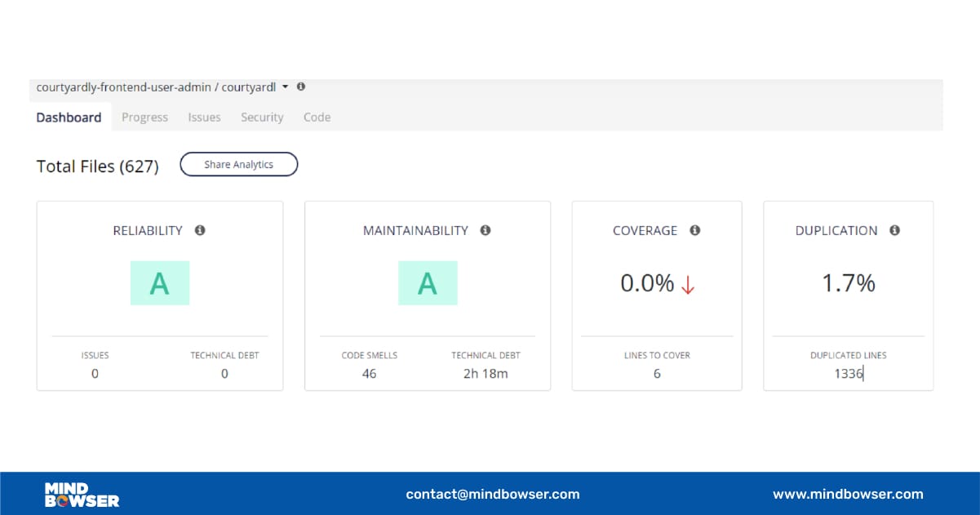Click the Coverage info icon
The width and height of the screenshot is (980, 515).
694,230
